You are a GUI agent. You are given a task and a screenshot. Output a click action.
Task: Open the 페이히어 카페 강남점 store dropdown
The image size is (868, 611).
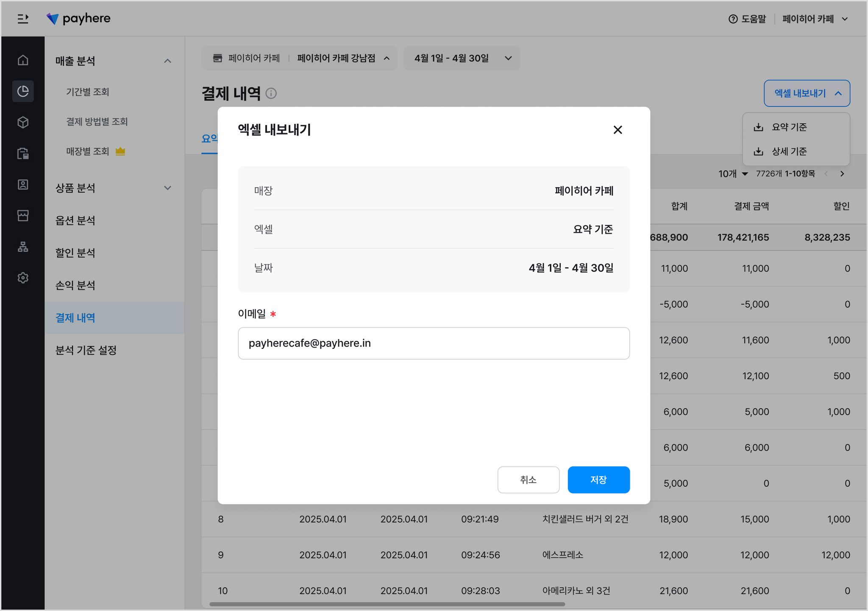[x=342, y=58]
